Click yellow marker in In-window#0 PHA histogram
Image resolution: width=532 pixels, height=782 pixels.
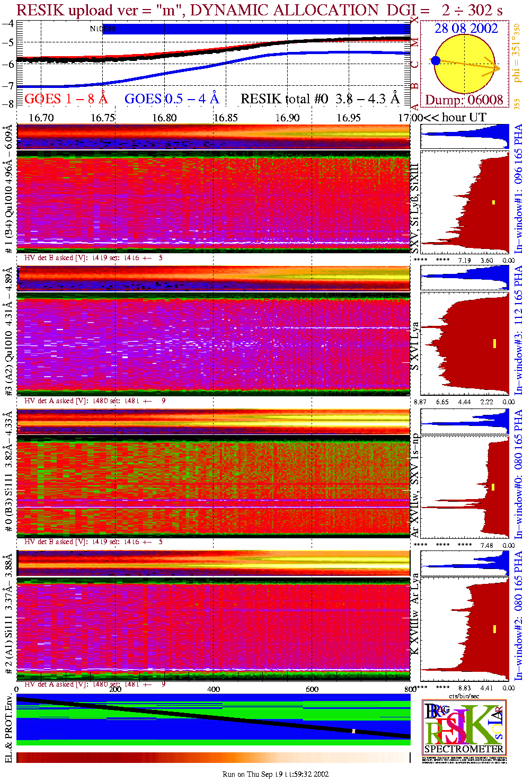click(493, 487)
